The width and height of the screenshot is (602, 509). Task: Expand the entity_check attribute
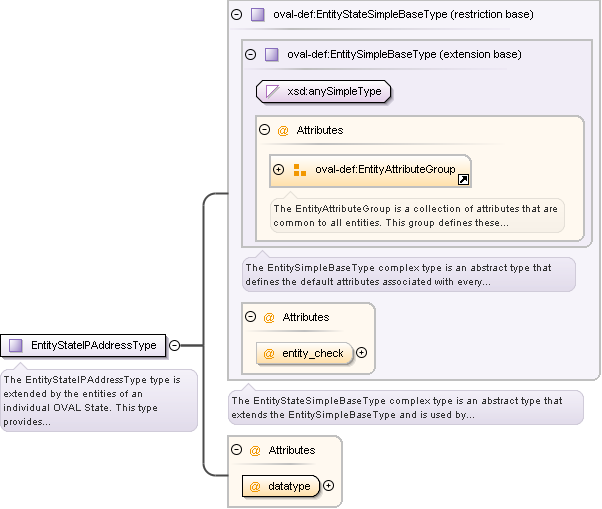coord(362,353)
